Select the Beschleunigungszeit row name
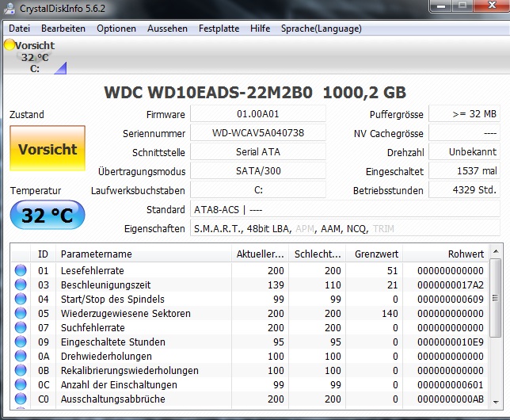This screenshot has height=420, width=510. pyautogui.click(x=105, y=284)
